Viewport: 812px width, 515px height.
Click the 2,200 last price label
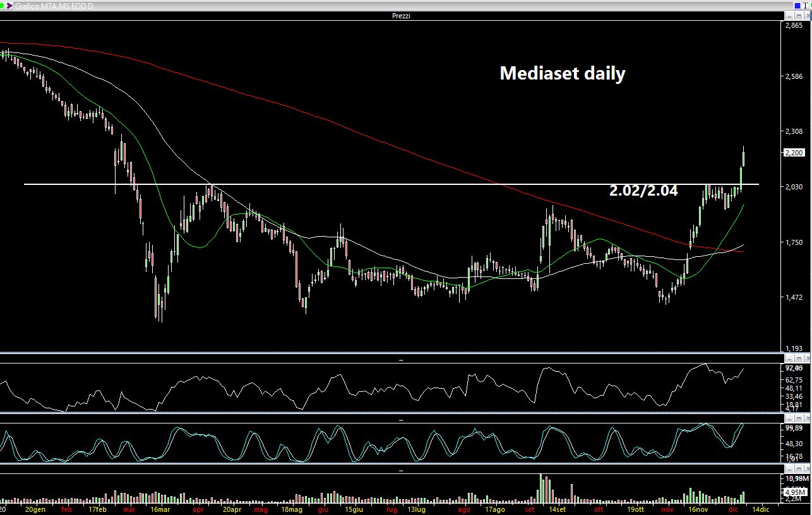(794, 153)
